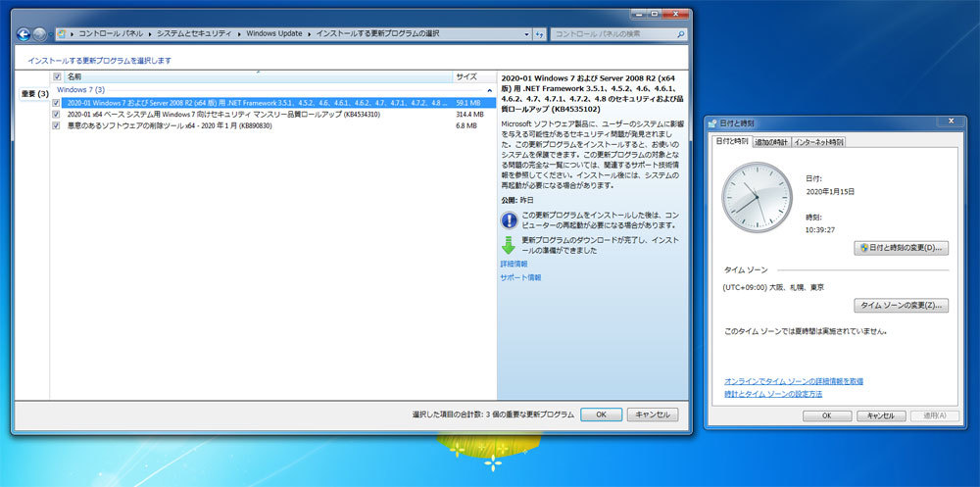Click the analog clock face
This screenshot has height=487, width=980.
(757, 198)
